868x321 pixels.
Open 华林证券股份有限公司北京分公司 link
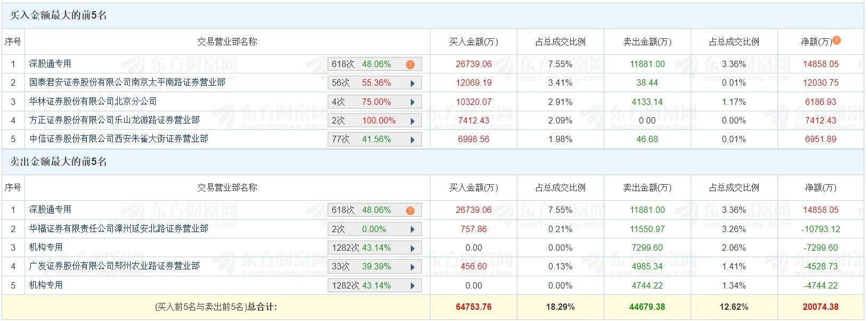pyautogui.click(x=93, y=101)
